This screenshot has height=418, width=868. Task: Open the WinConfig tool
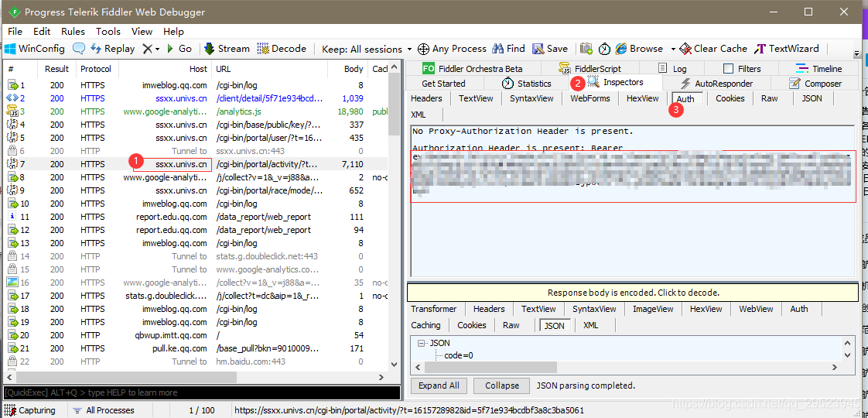(x=34, y=49)
